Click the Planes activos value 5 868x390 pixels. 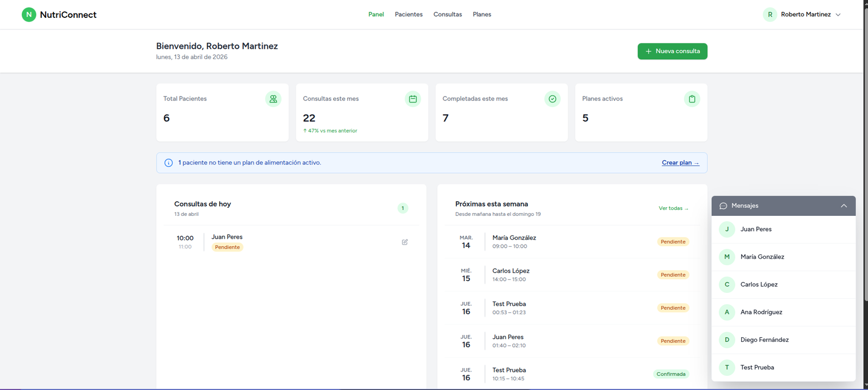585,118
